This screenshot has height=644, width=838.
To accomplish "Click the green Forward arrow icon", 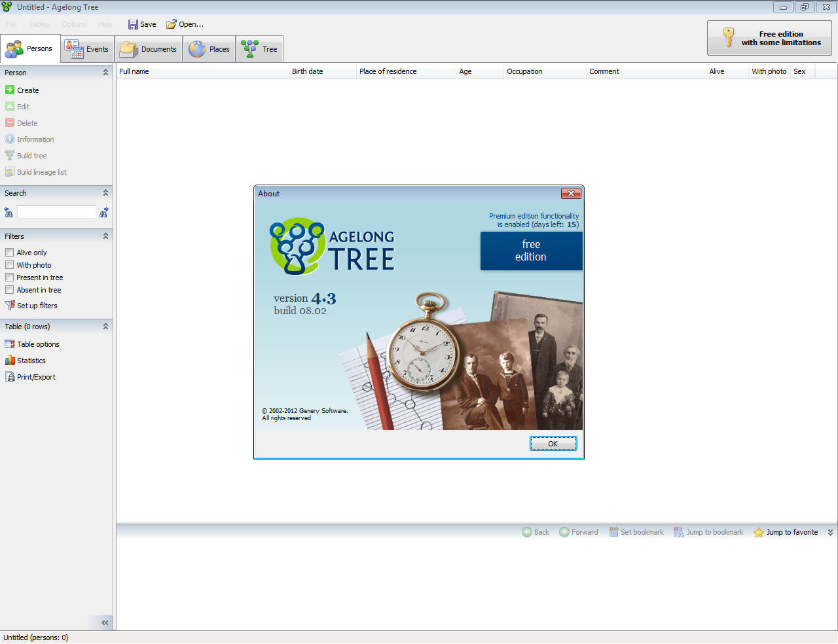I will pos(564,532).
